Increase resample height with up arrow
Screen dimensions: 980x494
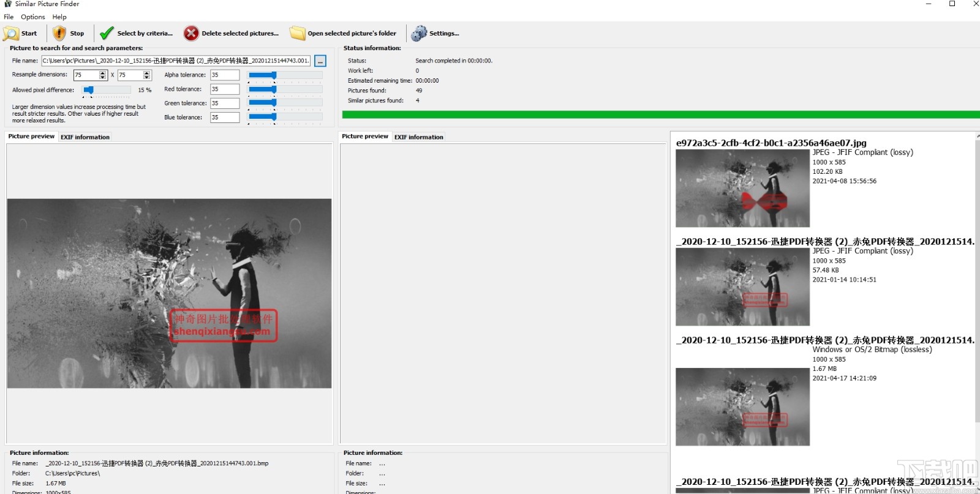(147, 73)
